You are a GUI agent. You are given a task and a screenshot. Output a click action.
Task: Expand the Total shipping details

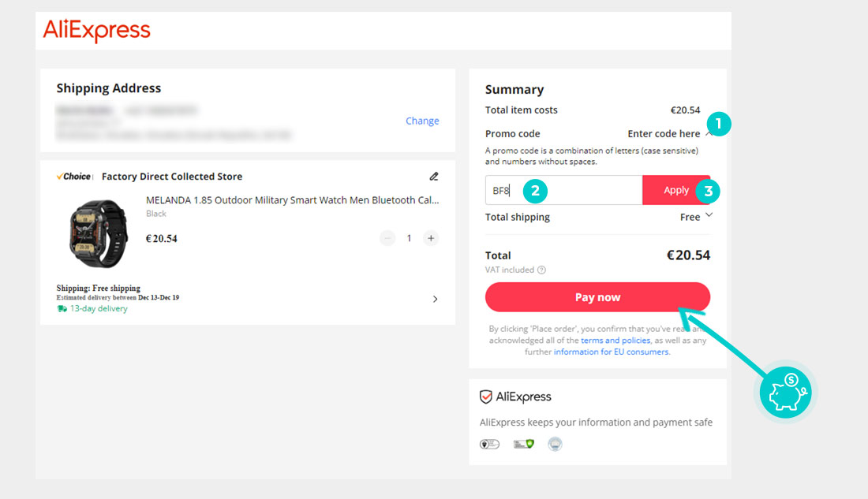709,216
